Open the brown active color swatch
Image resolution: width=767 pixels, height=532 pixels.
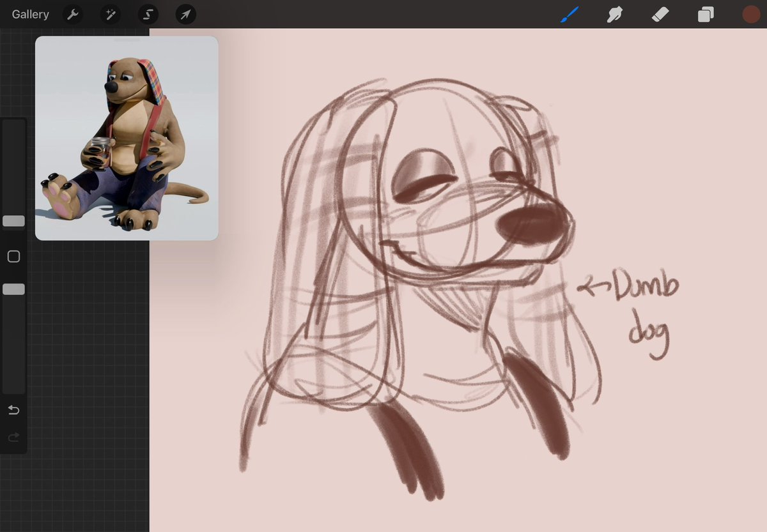pyautogui.click(x=751, y=14)
